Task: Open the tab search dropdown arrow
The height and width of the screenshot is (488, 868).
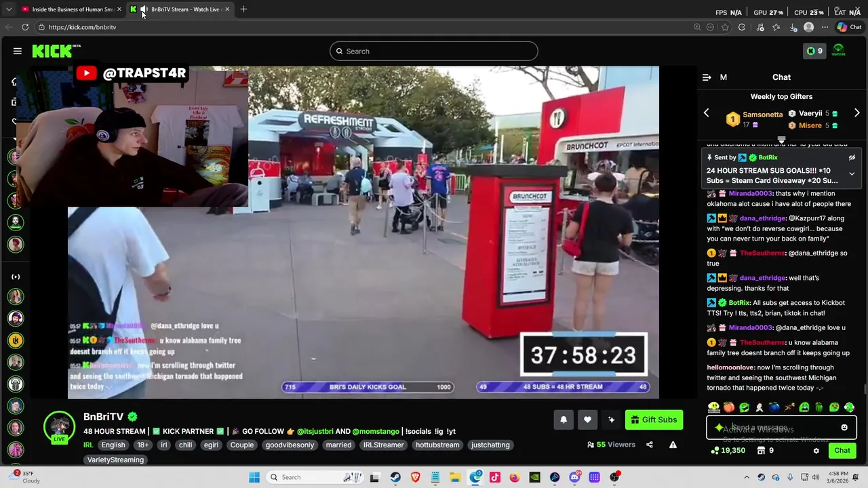Action: coord(9,9)
